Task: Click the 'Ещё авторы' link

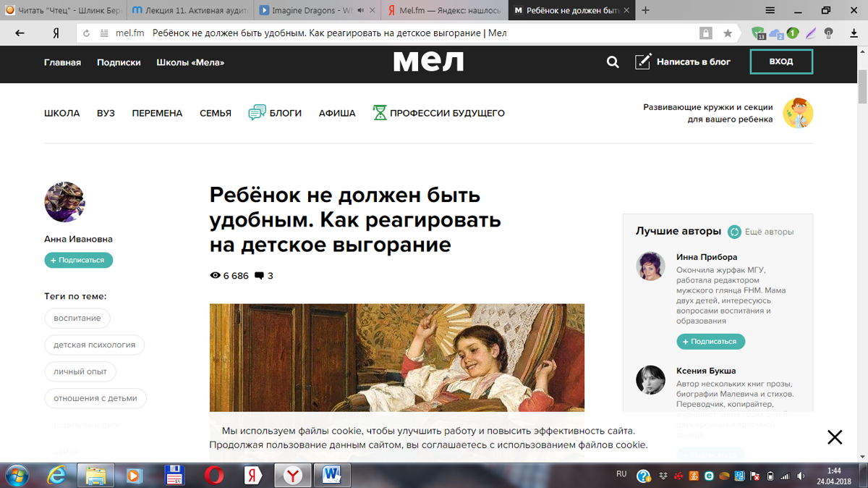Action: click(x=769, y=232)
